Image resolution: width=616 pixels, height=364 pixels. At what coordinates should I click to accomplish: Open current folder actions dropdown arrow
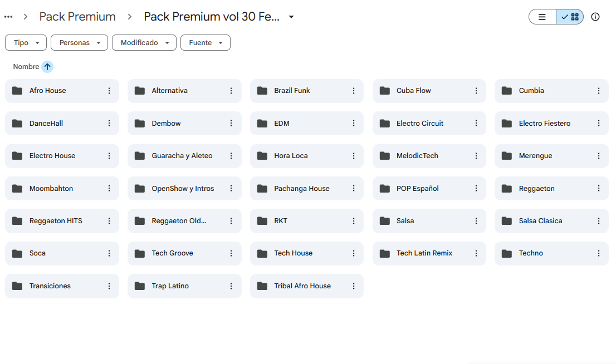click(291, 17)
